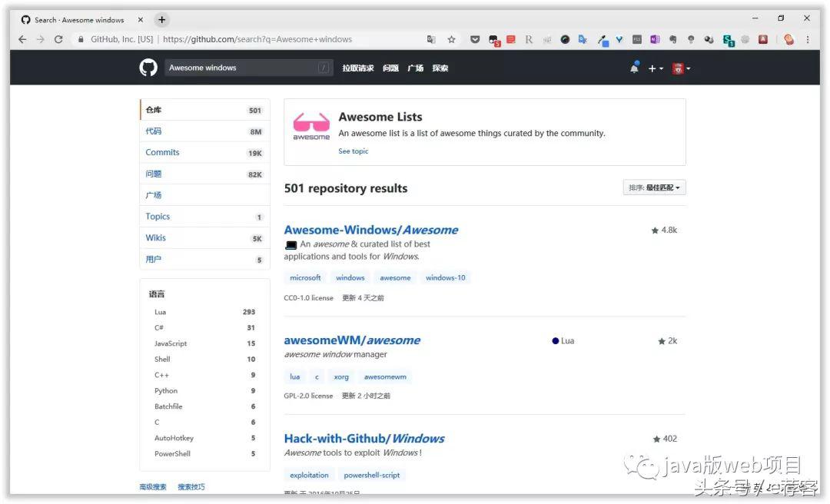Filter results by PowerShell language
This screenshot has width=830, height=504.
[205, 454]
